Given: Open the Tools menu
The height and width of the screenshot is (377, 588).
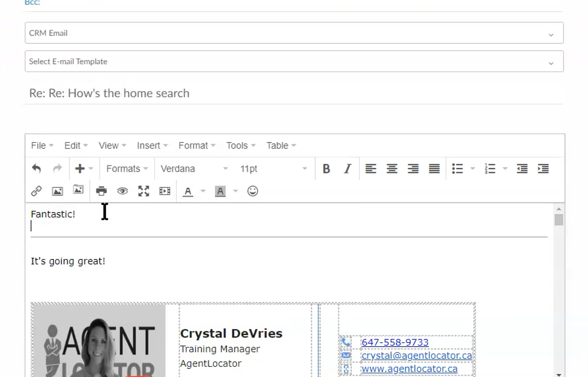Looking at the screenshot, I should pyautogui.click(x=240, y=145).
